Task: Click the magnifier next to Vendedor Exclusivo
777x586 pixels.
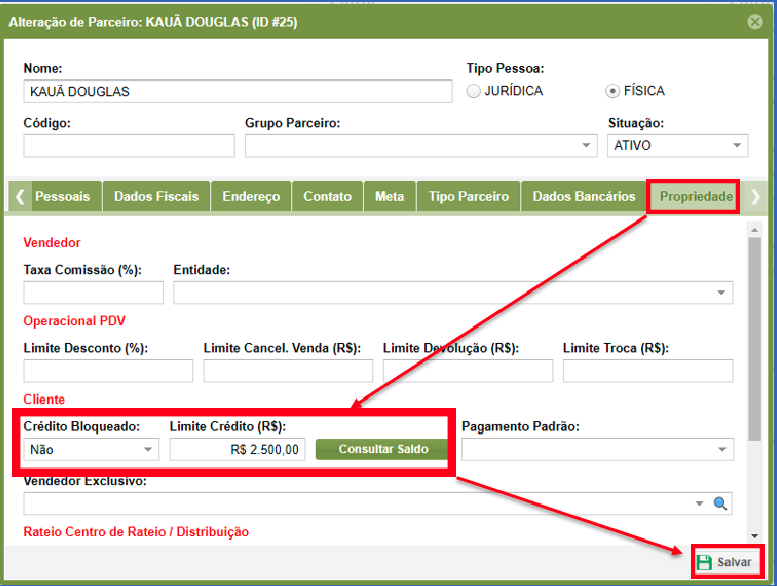Action: pos(720,504)
